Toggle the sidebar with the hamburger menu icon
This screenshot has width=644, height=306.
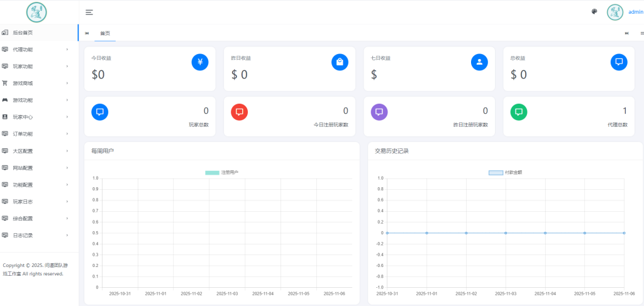pos(89,12)
